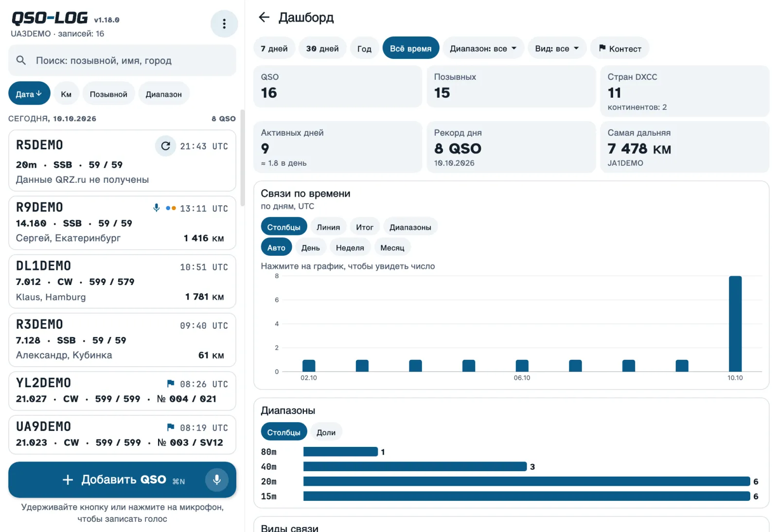Expand the Вид: все dropdown
Viewport: 778px width, 532px height.
click(557, 48)
